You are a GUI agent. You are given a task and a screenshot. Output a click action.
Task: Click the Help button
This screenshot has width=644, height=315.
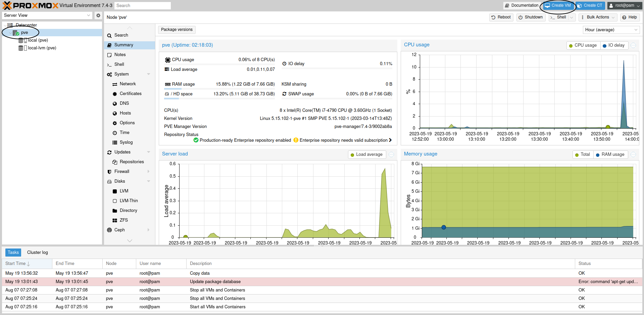pyautogui.click(x=630, y=17)
